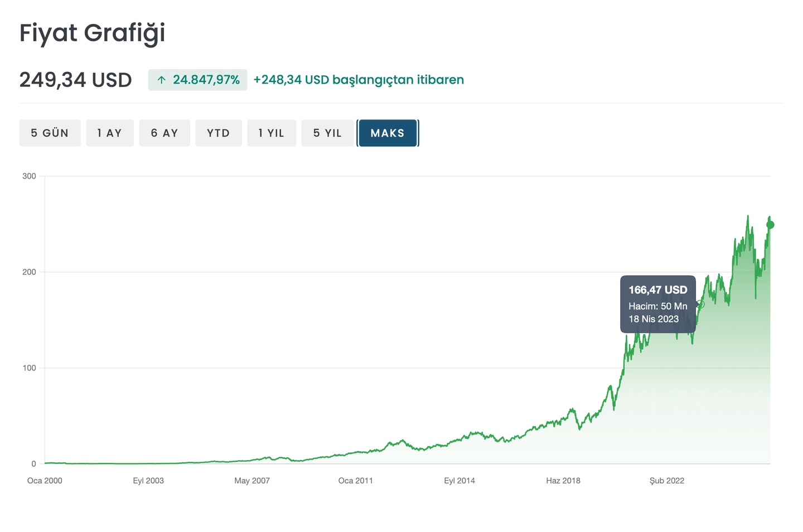Click the Oca 2011 x-axis label

click(x=356, y=481)
